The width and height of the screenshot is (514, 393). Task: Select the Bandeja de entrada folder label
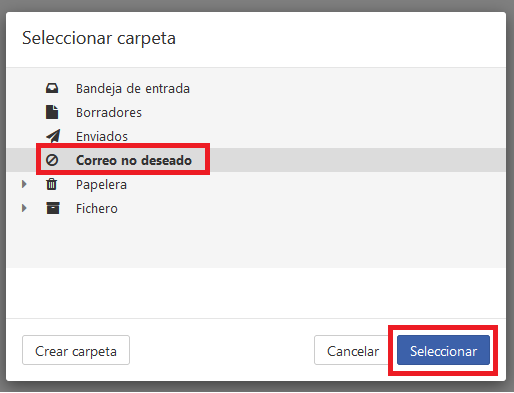click(133, 89)
